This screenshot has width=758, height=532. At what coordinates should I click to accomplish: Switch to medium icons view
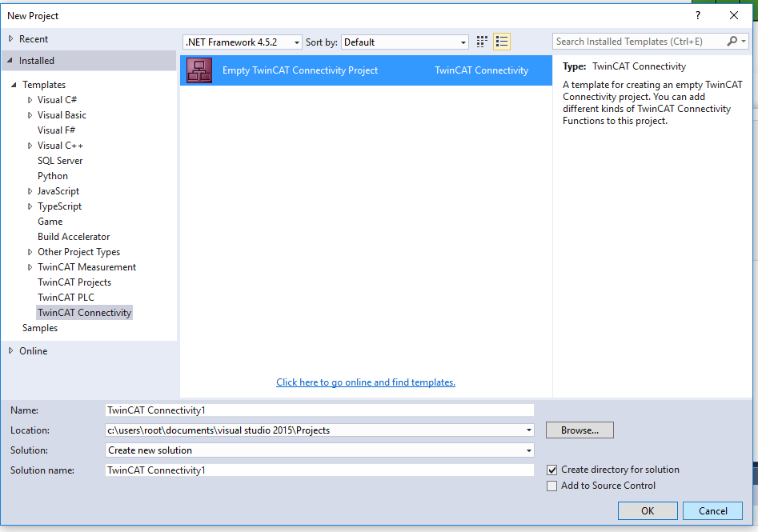click(482, 42)
